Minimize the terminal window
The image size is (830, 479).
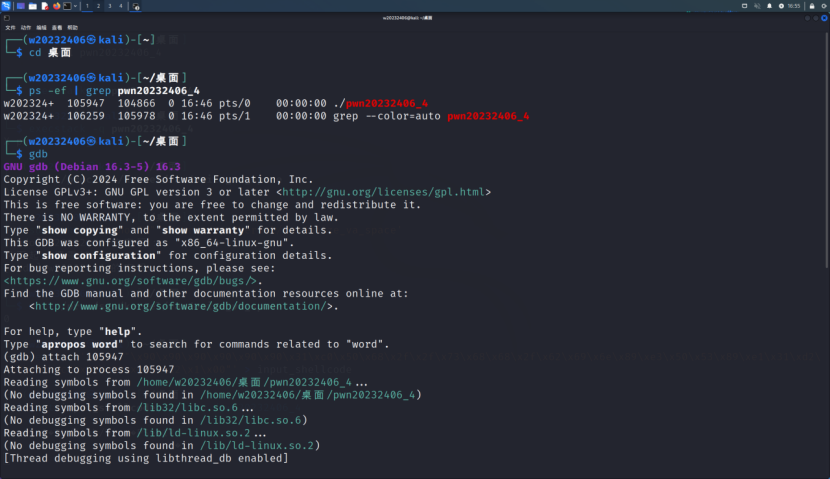pos(807,18)
